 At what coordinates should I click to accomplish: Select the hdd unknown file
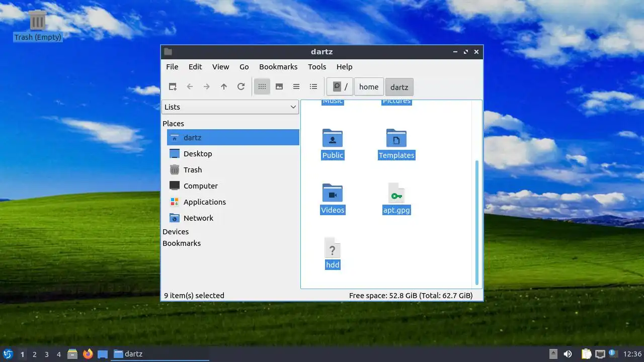[x=333, y=247]
